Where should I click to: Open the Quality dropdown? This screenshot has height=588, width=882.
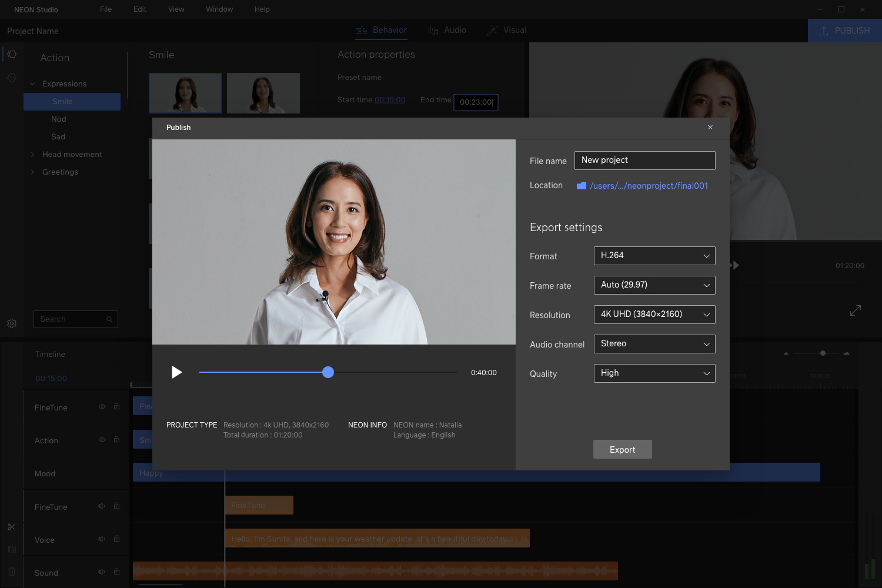[x=654, y=373]
